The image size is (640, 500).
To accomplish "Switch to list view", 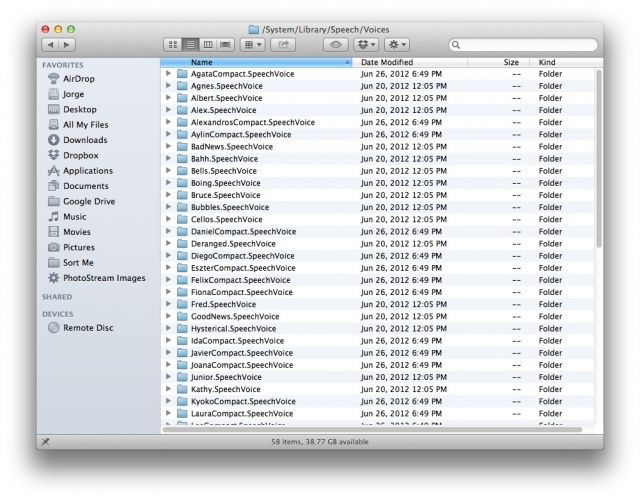I will click(191, 44).
